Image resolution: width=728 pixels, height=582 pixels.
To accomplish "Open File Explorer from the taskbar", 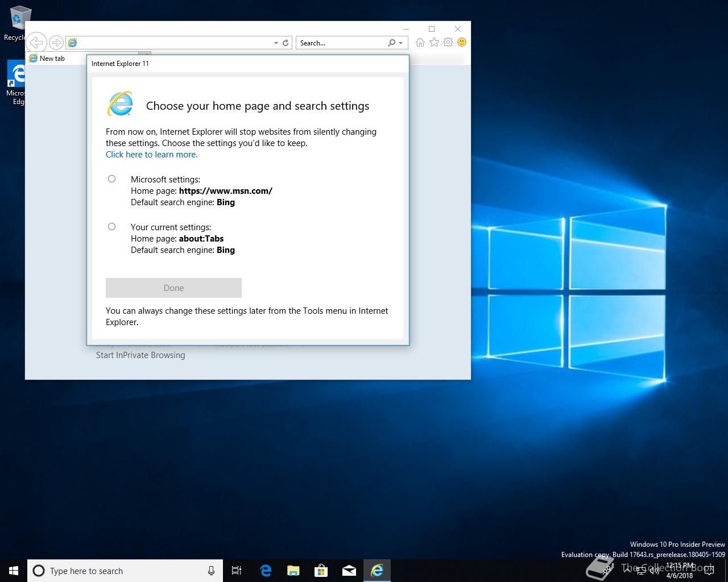I will [x=293, y=571].
